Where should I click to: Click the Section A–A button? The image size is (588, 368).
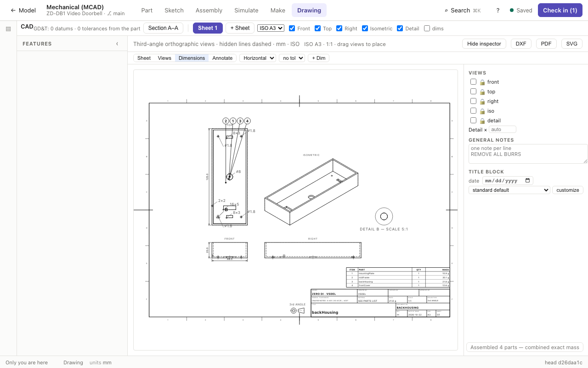(163, 28)
